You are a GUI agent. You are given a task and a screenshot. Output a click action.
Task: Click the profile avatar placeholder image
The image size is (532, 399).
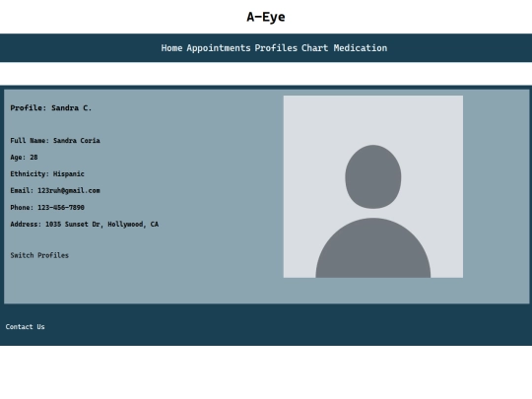pyautogui.click(x=373, y=186)
